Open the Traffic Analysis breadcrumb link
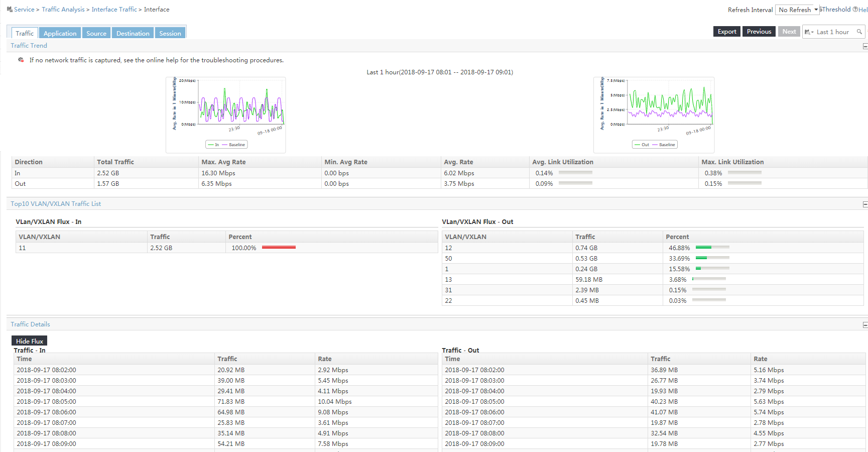Screen dimensions: 868x452 (63, 10)
